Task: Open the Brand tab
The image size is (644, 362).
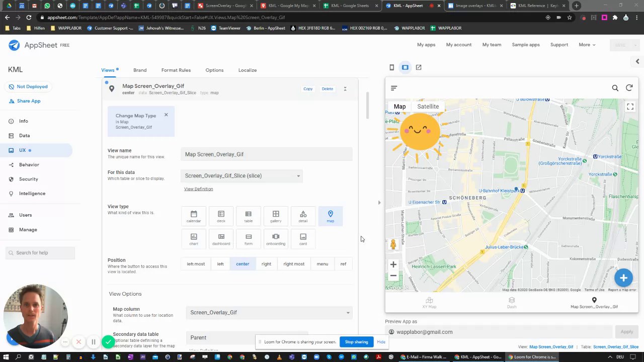Action: tap(140, 70)
